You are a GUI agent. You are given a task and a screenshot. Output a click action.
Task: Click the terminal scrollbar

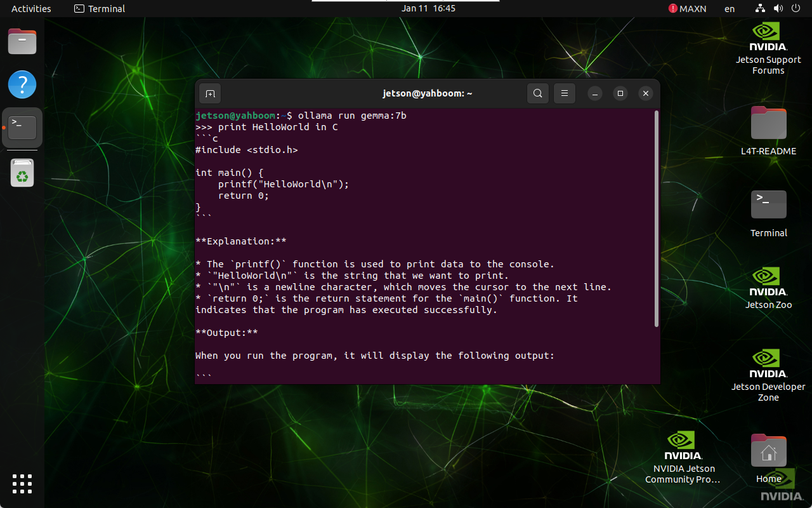656,219
